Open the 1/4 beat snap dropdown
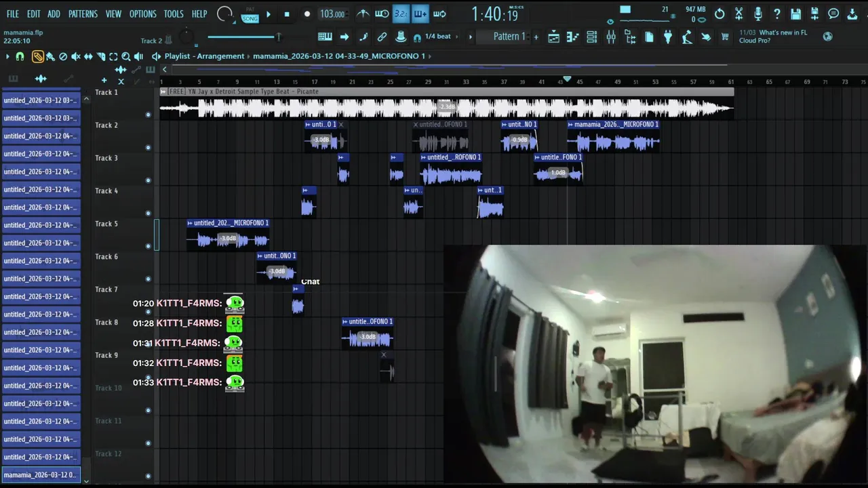 tap(437, 37)
